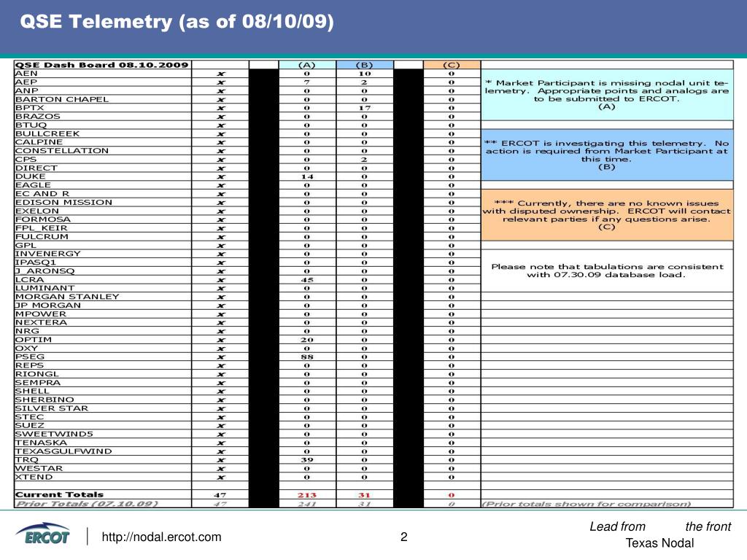Click the slide page number 2
Viewport: 747px width, 560px height.
[x=404, y=537]
